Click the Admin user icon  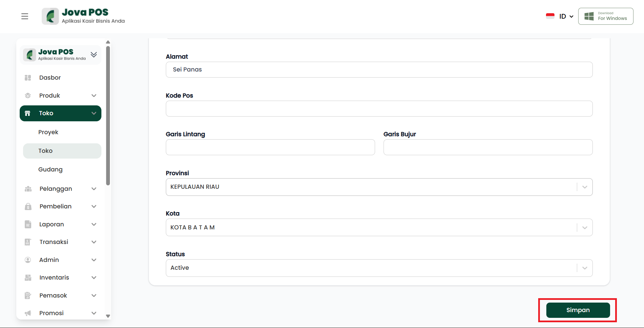tap(28, 260)
